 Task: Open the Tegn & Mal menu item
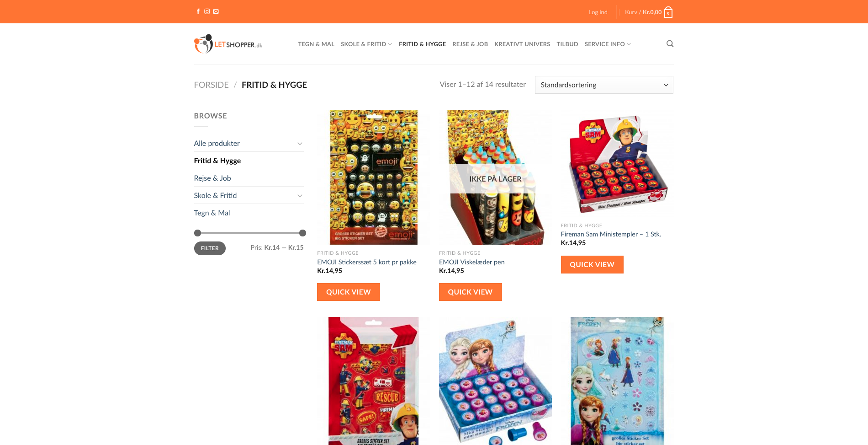316,44
